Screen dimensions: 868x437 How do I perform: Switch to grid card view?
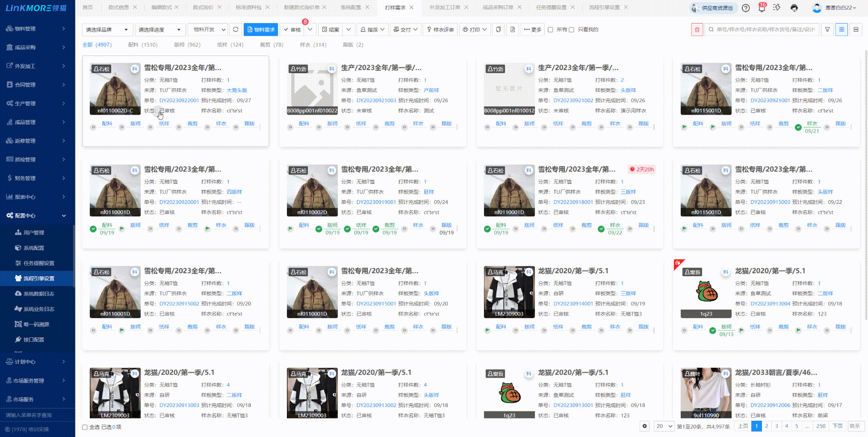(841, 30)
